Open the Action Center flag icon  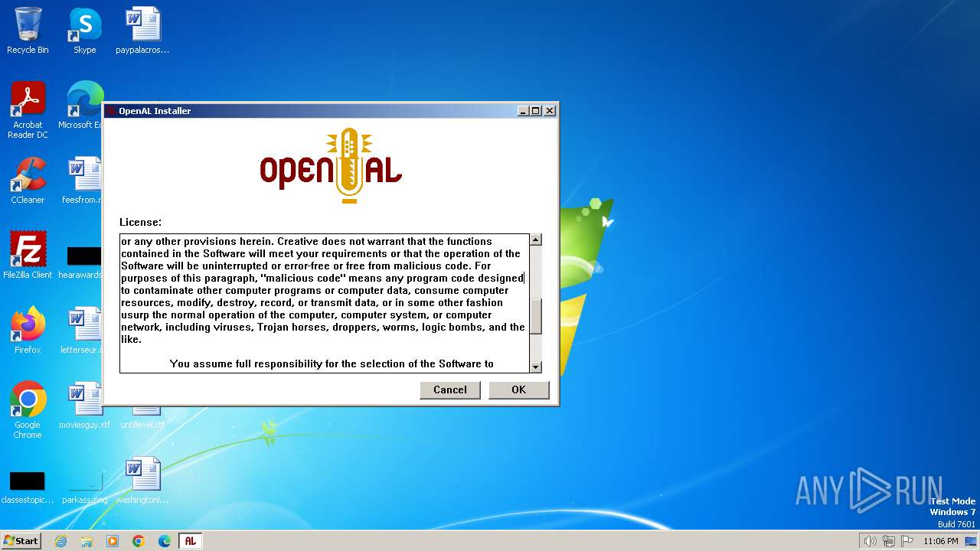click(907, 541)
